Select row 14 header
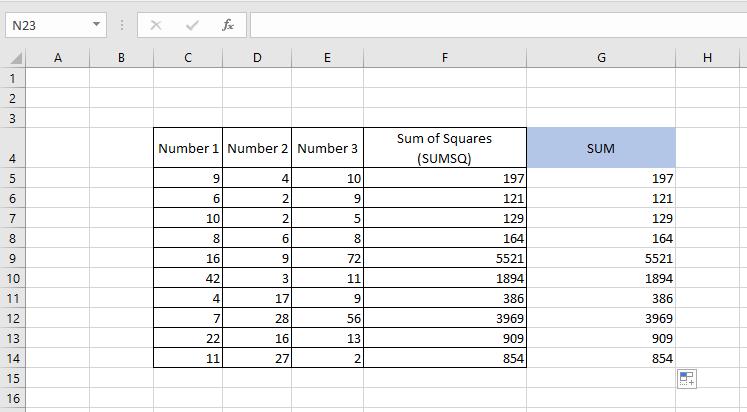This screenshot has height=412, width=747. pos(12,358)
